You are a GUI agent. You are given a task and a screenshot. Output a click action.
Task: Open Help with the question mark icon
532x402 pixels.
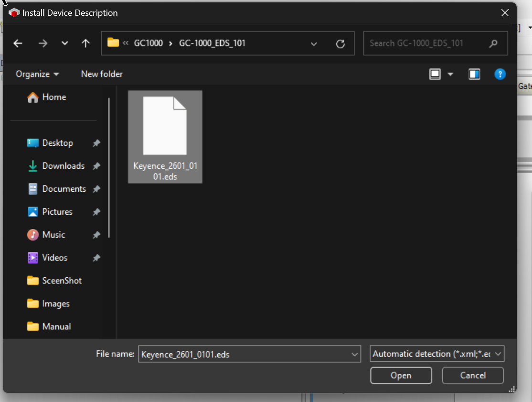500,74
